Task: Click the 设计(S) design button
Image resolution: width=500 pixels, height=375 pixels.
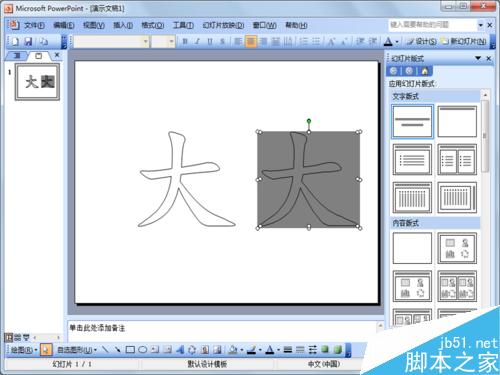Action: (422, 42)
